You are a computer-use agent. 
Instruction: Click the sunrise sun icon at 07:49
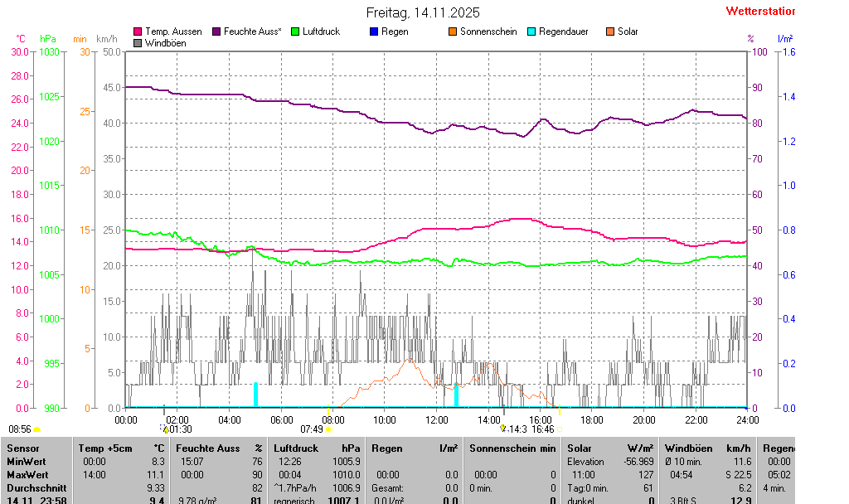329,429
